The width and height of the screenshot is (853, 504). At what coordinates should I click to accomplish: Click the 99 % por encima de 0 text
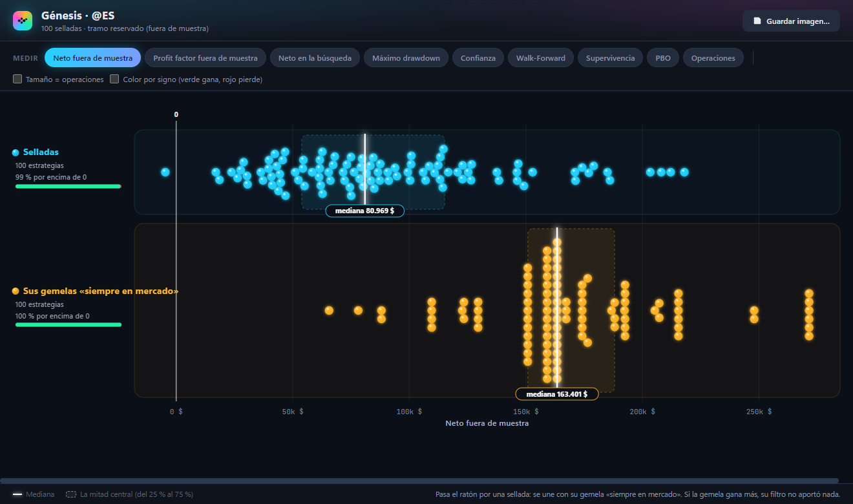tap(51, 177)
